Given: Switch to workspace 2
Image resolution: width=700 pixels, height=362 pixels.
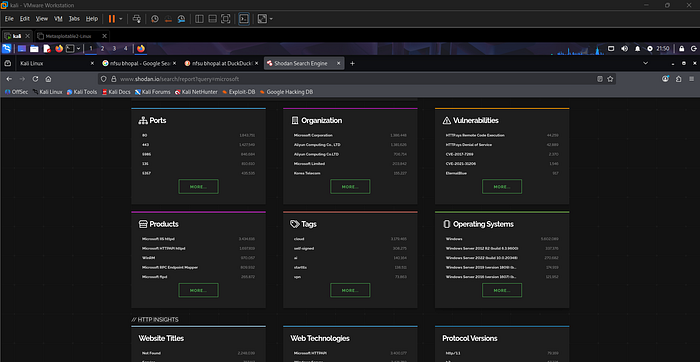Looking at the screenshot, I should [x=102, y=48].
